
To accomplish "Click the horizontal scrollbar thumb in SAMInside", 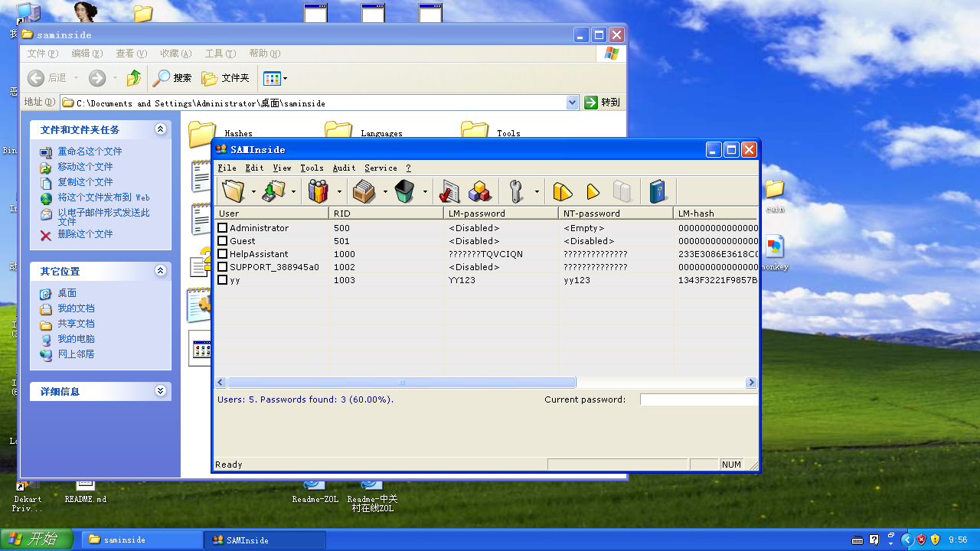I will click(x=402, y=383).
